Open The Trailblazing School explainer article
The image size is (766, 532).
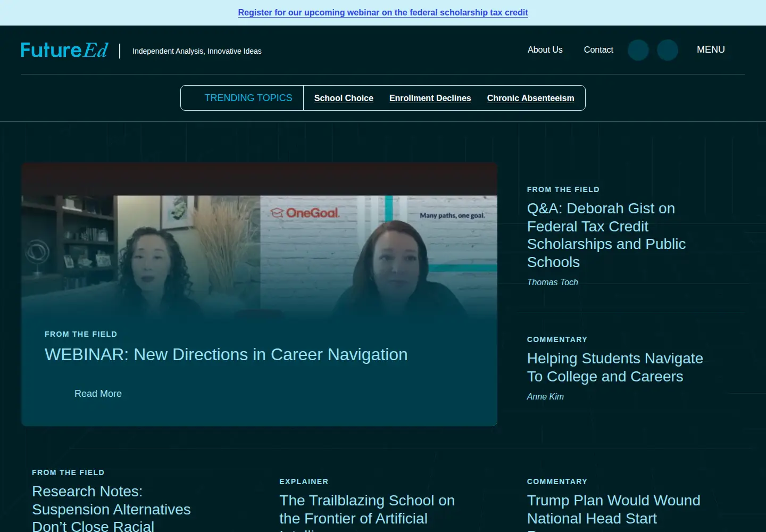[x=367, y=512]
